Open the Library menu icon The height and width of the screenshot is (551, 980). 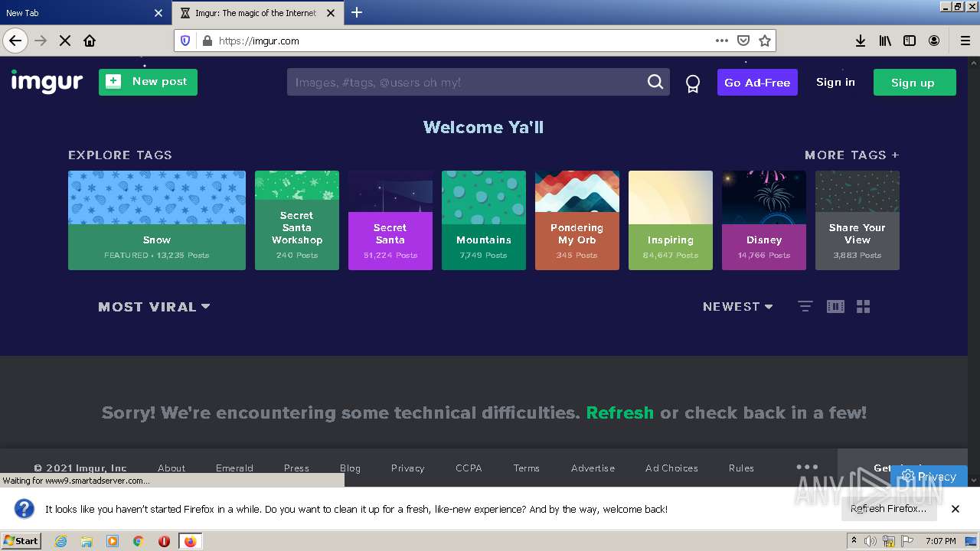pyautogui.click(x=885, y=41)
